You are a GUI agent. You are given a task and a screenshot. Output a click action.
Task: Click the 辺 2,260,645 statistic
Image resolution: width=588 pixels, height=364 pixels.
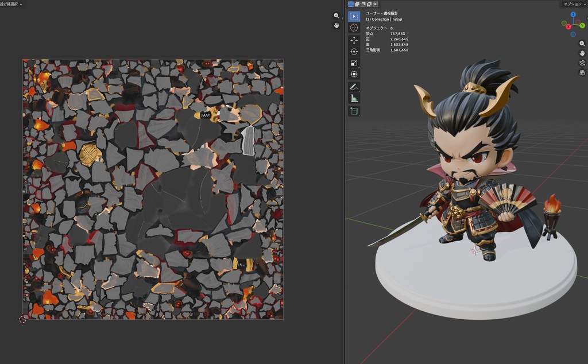[x=387, y=39]
